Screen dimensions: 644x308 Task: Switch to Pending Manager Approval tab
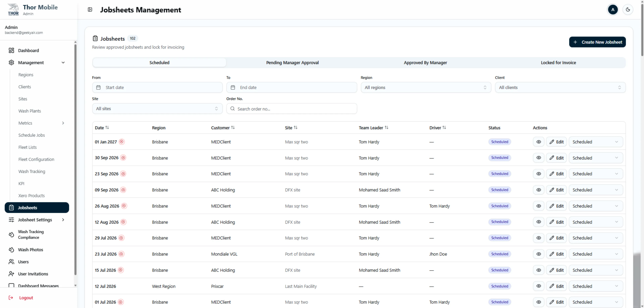click(x=292, y=63)
